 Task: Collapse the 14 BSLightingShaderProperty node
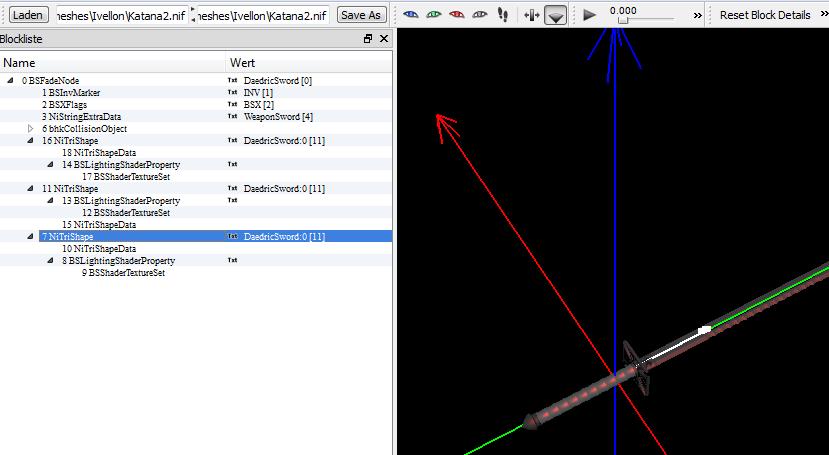(x=51, y=165)
